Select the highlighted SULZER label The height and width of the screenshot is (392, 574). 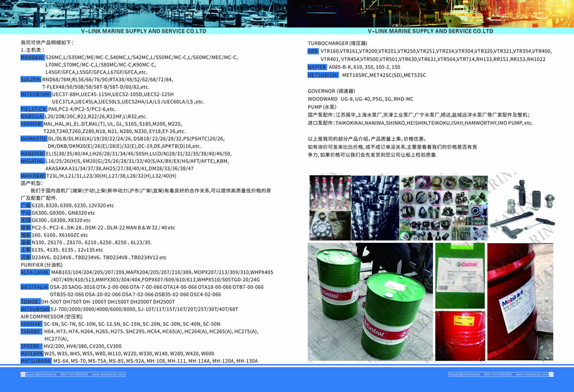[x=31, y=79]
